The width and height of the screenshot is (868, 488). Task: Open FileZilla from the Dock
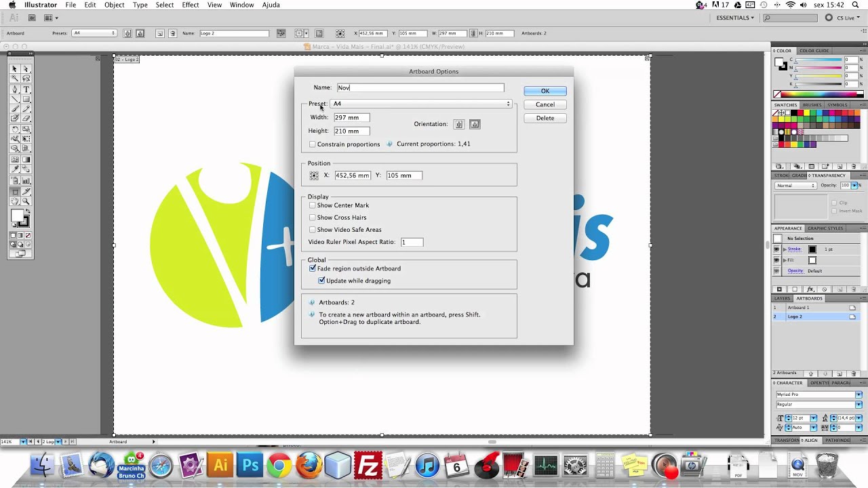click(x=368, y=466)
